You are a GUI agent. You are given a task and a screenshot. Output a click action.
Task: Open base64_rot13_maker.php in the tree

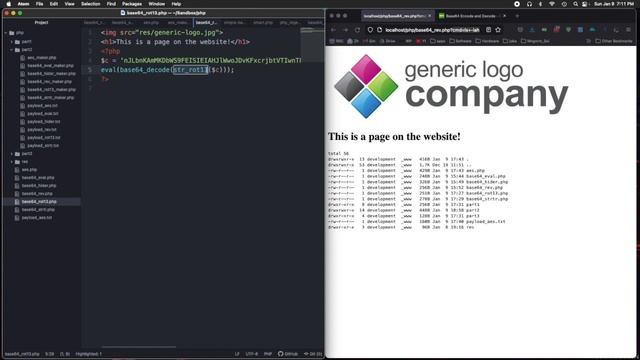point(51,90)
